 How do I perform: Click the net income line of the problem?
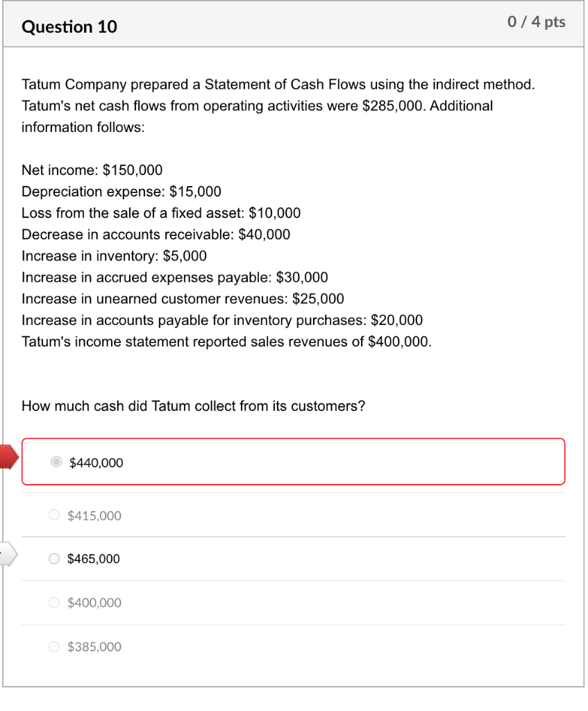92,169
